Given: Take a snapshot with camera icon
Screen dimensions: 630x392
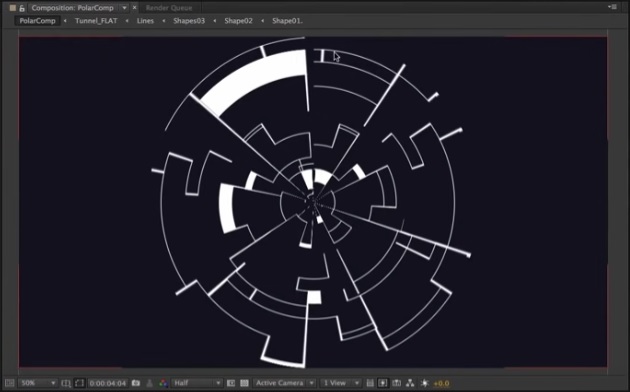Looking at the screenshot, I should point(136,383).
